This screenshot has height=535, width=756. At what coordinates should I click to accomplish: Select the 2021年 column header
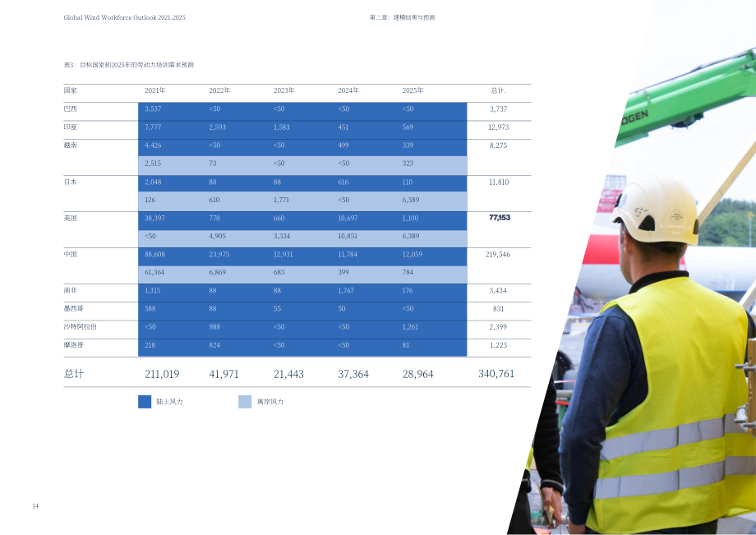pyautogui.click(x=155, y=90)
